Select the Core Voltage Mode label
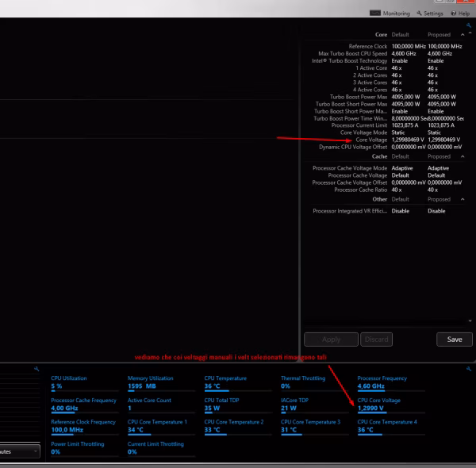The height and width of the screenshot is (468, 476). click(x=363, y=132)
